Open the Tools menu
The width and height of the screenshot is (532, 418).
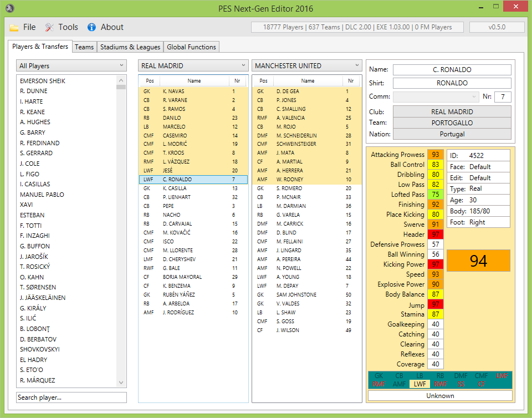coord(68,27)
